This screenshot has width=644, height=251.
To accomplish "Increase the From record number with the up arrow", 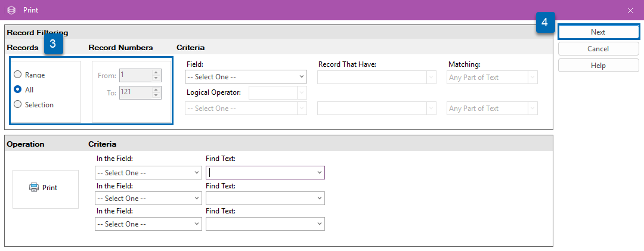I will (x=156, y=73).
